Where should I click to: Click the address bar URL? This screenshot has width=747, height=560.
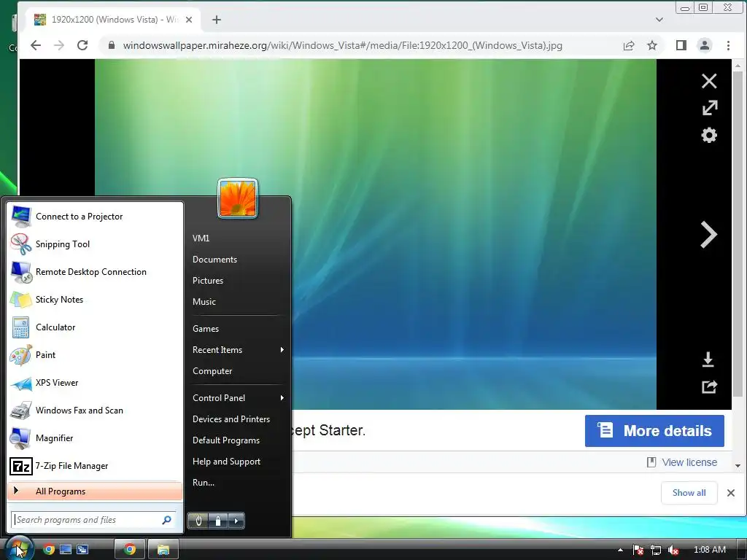point(342,45)
